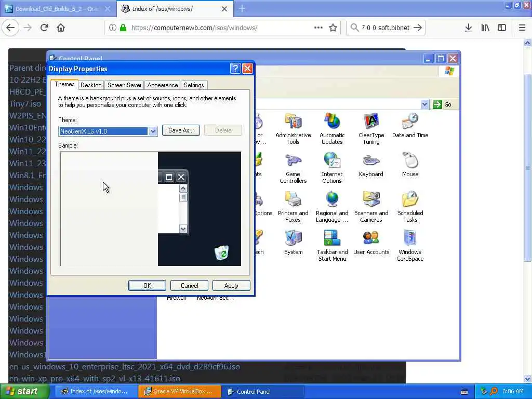Click the theme sample preview
This screenshot has height=399, width=532.
(151, 209)
